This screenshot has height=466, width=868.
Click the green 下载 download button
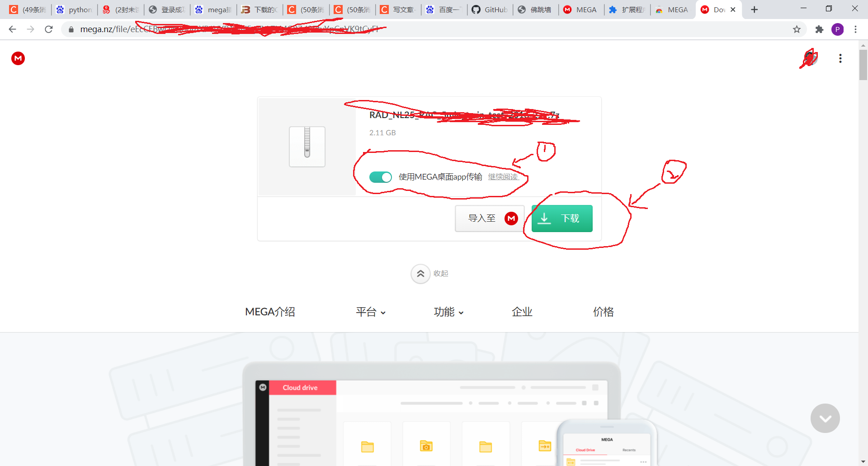[x=561, y=218]
